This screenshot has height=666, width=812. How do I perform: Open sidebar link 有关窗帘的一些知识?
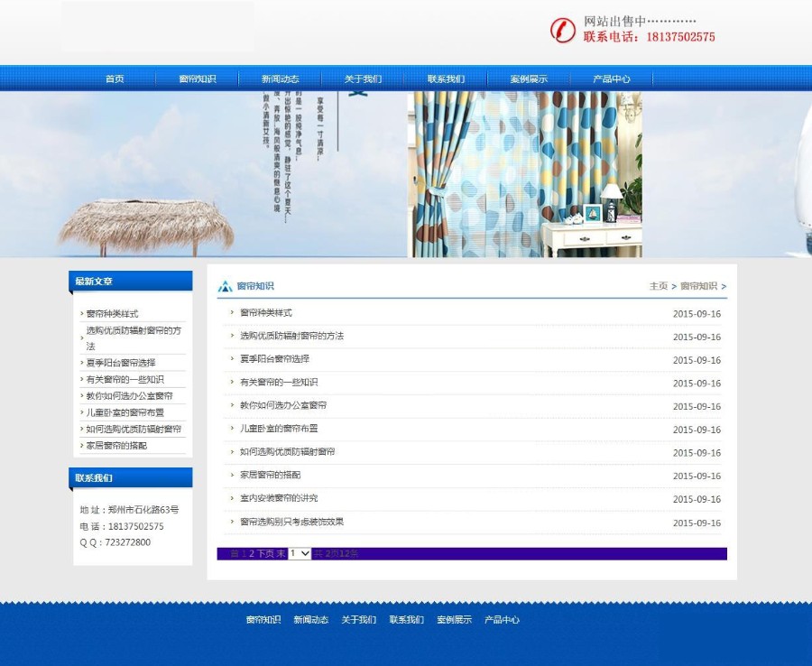pyautogui.click(x=125, y=379)
